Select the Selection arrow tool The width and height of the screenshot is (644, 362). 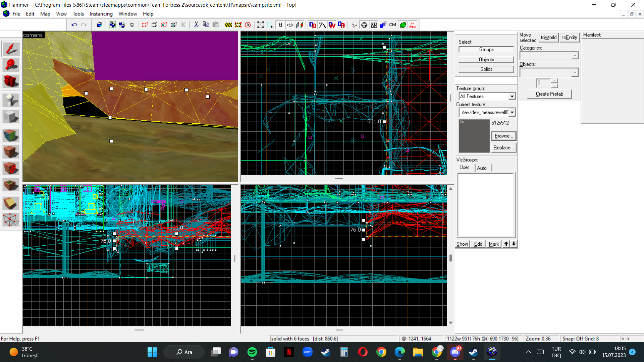pyautogui.click(x=11, y=49)
